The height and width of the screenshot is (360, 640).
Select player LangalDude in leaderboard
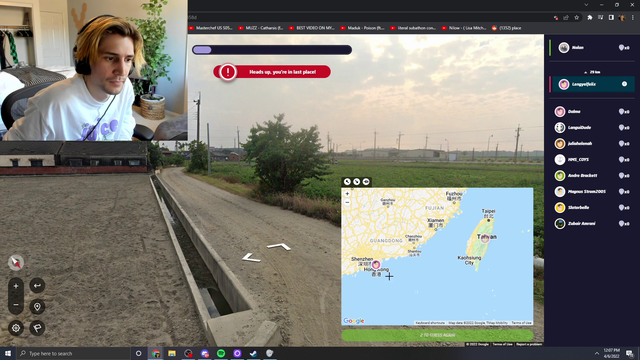click(592, 127)
